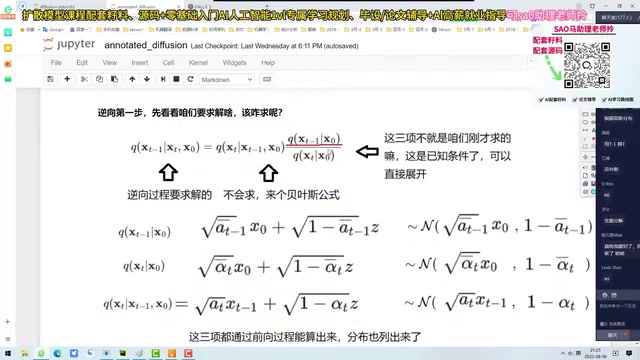Open the Widgets menu in Jupyter
The height and width of the screenshot is (360, 640).
pyautogui.click(x=234, y=62)
